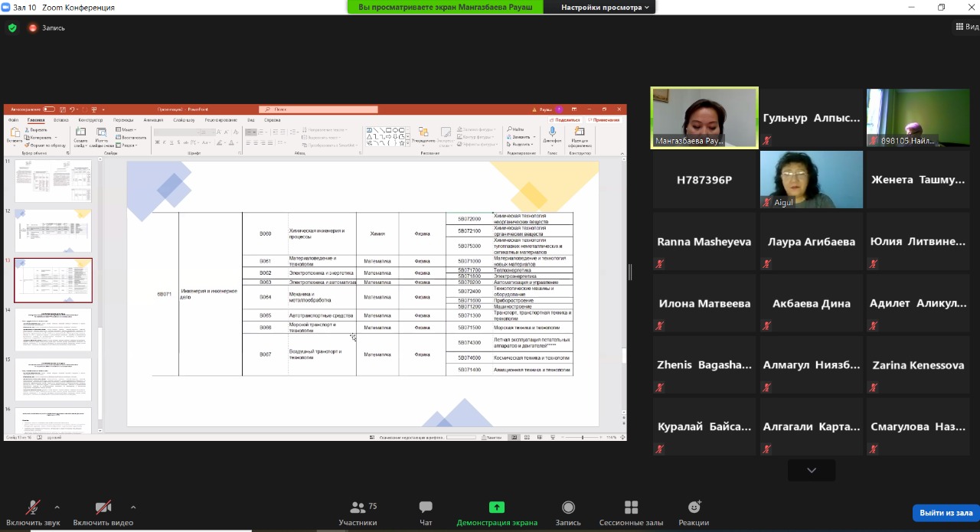Click the PowerPoint zoom slider in status bar
Screen dimensions: 980x532
pyautogui.click(x=583, y=437)
